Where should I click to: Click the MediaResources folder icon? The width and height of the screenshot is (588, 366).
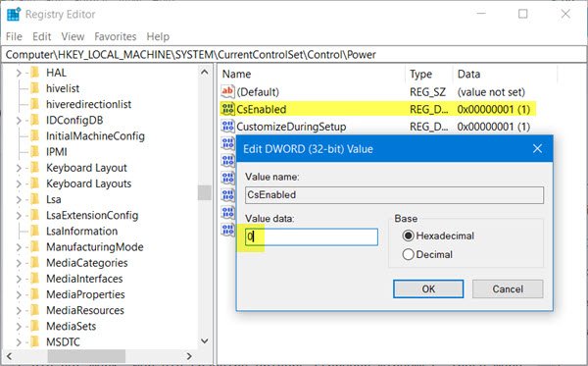point(35,310)
